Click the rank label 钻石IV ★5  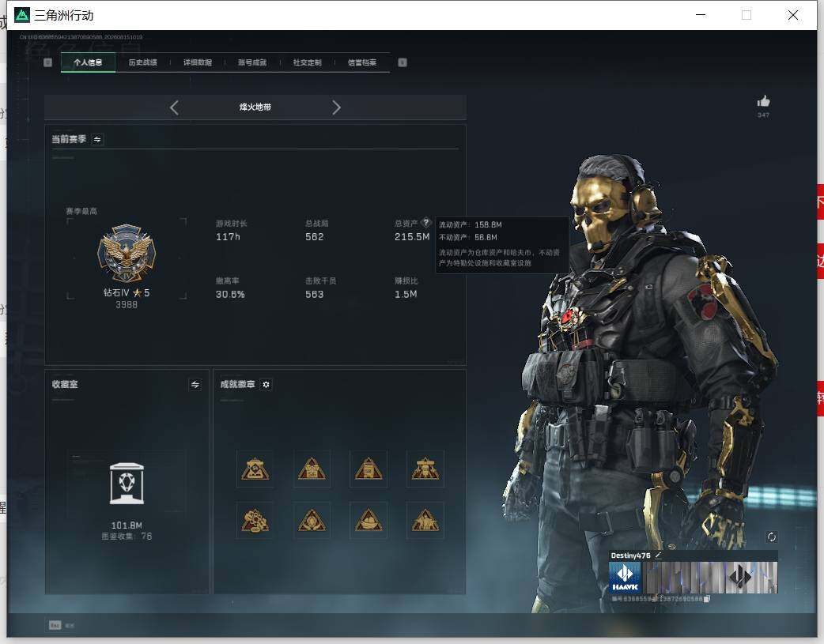click(x=127, y=292)
